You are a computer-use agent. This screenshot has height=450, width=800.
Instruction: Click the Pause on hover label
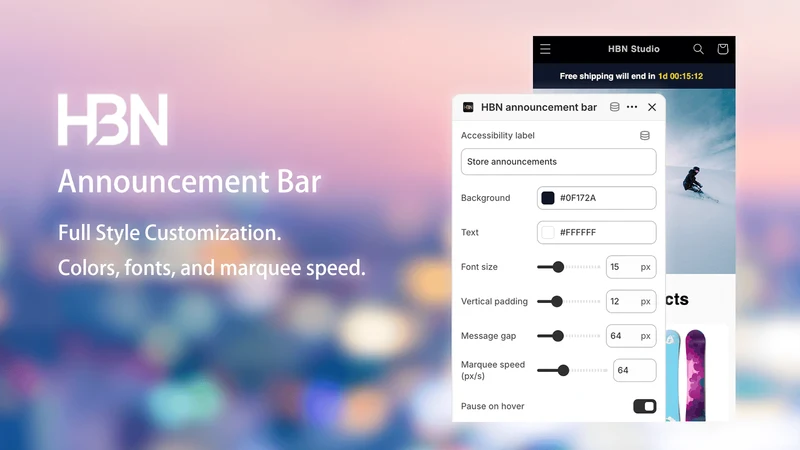tap(492, 406)
